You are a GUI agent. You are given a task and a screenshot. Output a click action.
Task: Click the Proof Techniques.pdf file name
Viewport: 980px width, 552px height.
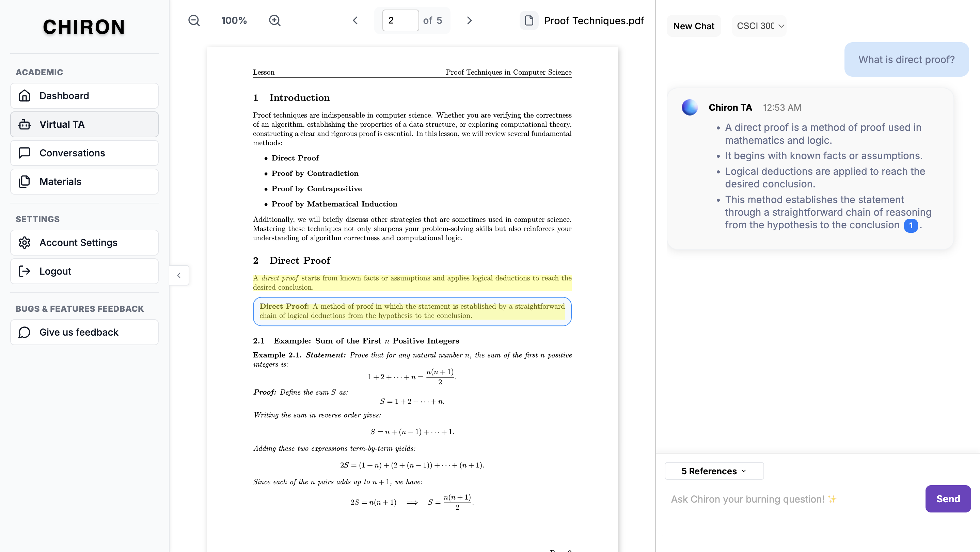[594, 20]
